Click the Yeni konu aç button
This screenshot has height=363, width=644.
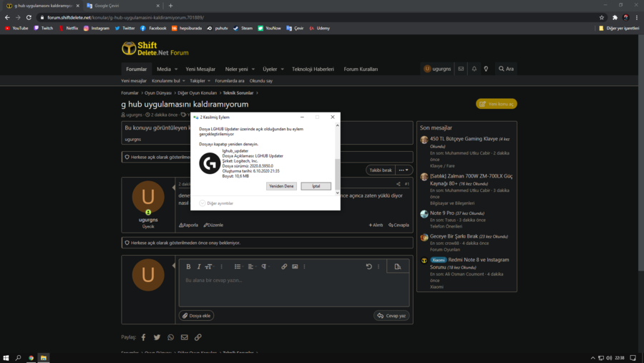[496, 104]
